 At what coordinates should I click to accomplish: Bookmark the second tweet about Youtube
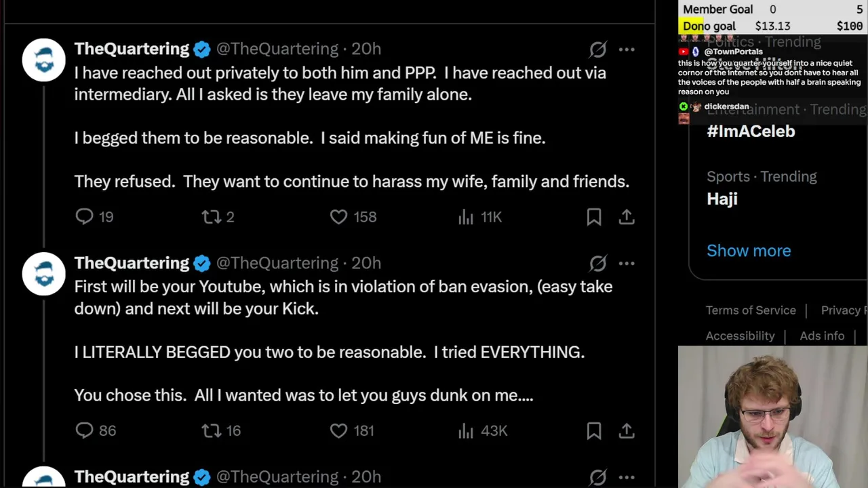point(594,430)
